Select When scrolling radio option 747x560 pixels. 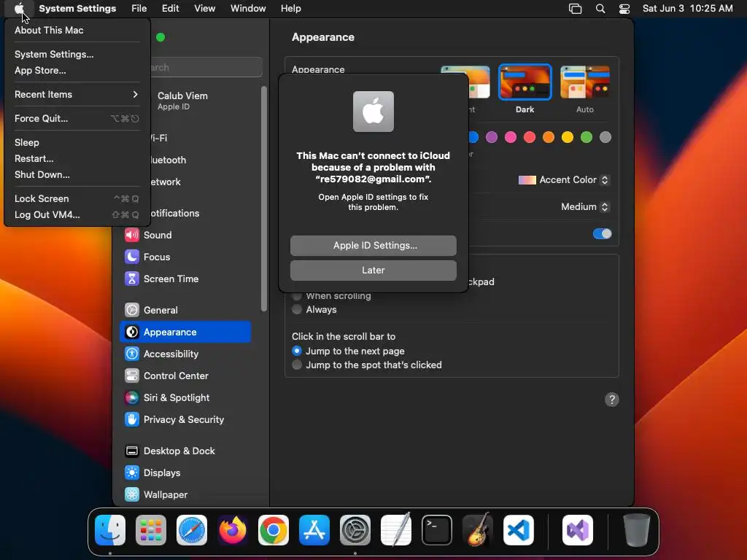pos(297,296)
